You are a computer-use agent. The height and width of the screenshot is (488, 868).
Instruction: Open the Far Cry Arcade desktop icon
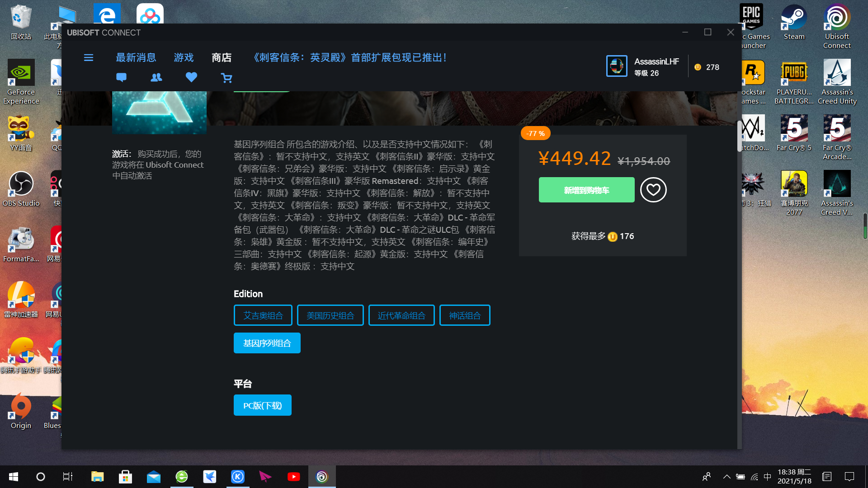(x=837, y=137)
